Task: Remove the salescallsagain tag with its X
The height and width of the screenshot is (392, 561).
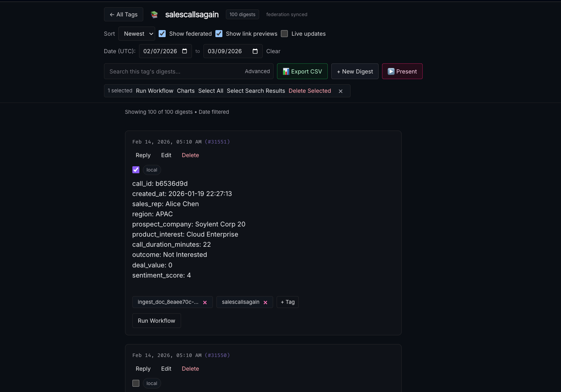Action: [x=265, y=302]
